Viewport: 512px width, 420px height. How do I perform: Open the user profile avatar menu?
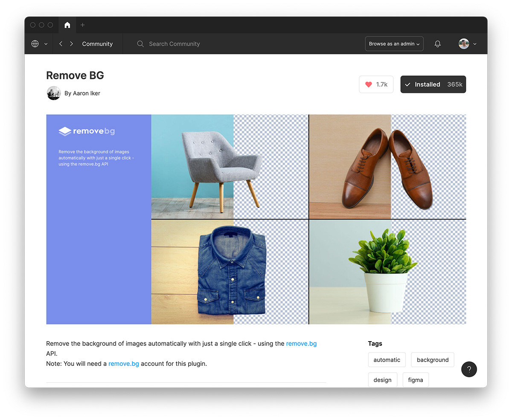point(467,44)
